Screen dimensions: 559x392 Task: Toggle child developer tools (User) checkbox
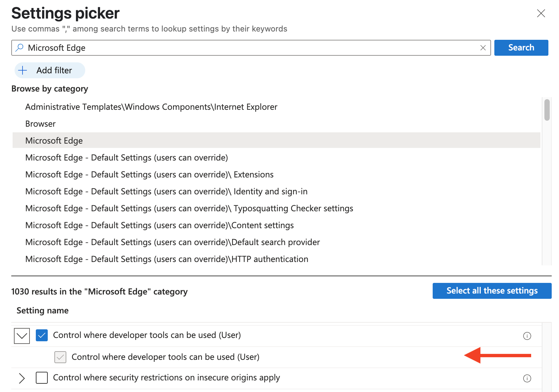pos(60,357)
